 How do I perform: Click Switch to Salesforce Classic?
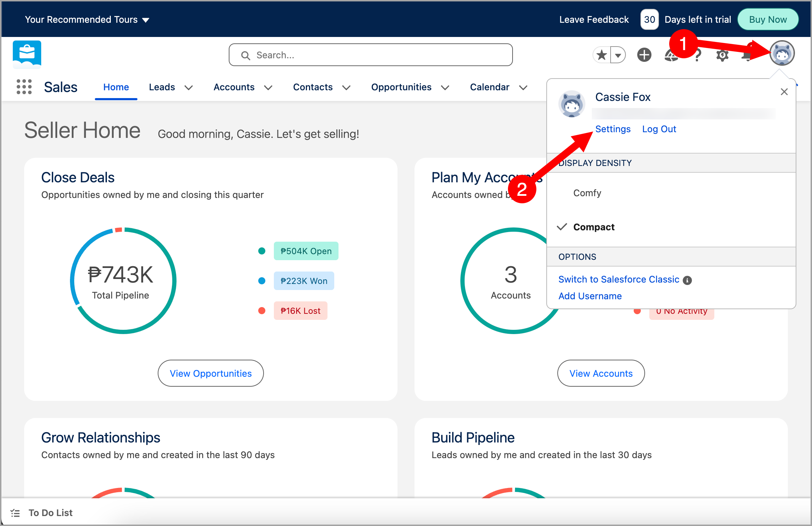[x=619, y=279]
